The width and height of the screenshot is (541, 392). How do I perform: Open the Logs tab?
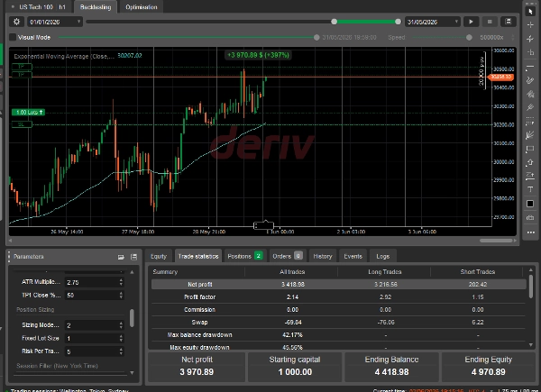383,256
